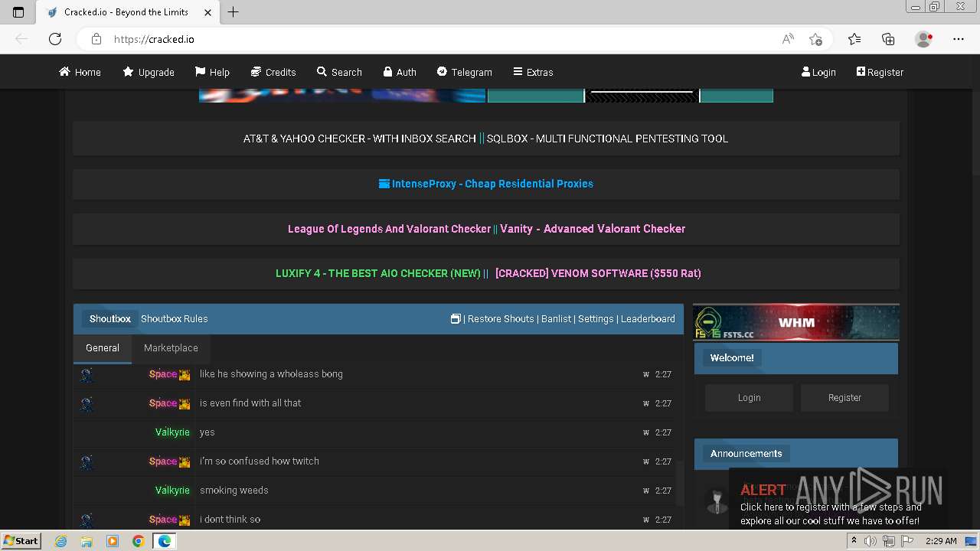Open Edge settings and more menu
Screen dimensions: 980x551
pyautogui.click(x=959, y=39)
